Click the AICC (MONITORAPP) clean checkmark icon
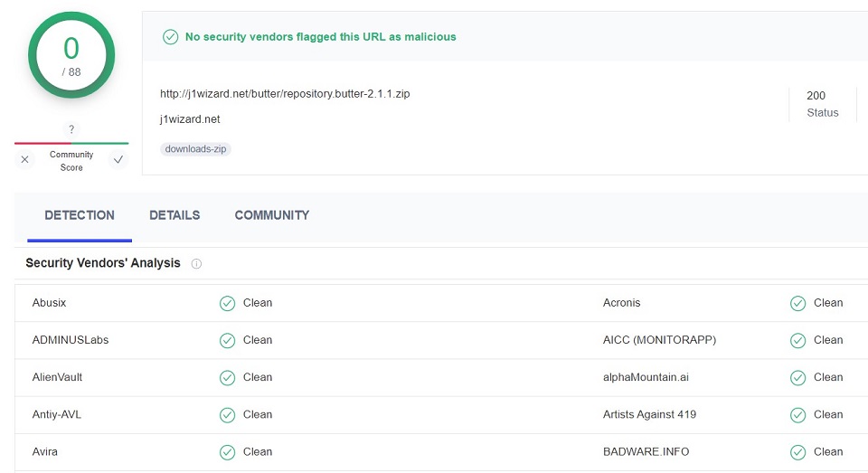The height and width of the screenshot is (473, 868). [797, 341]
